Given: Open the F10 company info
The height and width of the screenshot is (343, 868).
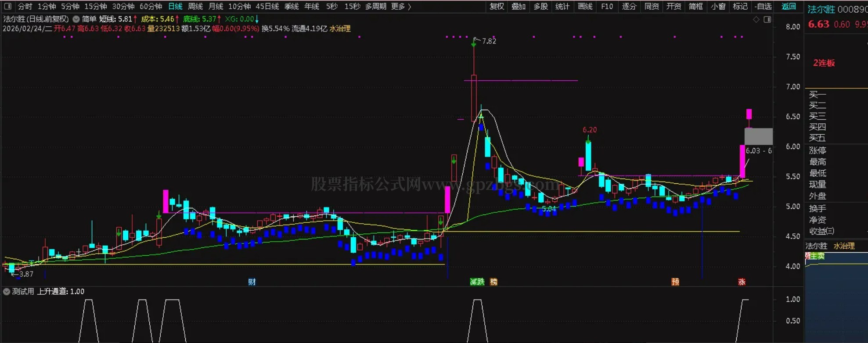Looking at the screenshot, I should point(607,7).
